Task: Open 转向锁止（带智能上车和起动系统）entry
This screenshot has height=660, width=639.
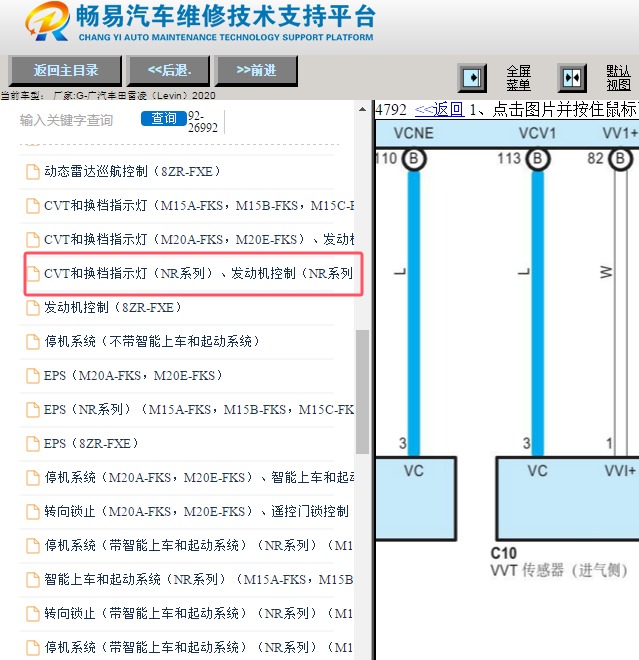Action: tap(199, 613)
